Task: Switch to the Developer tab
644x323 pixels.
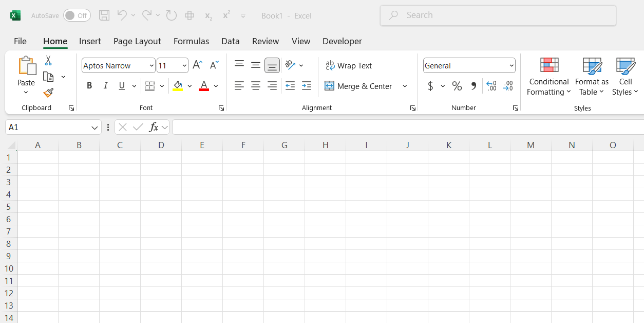Action: [342, 41]
